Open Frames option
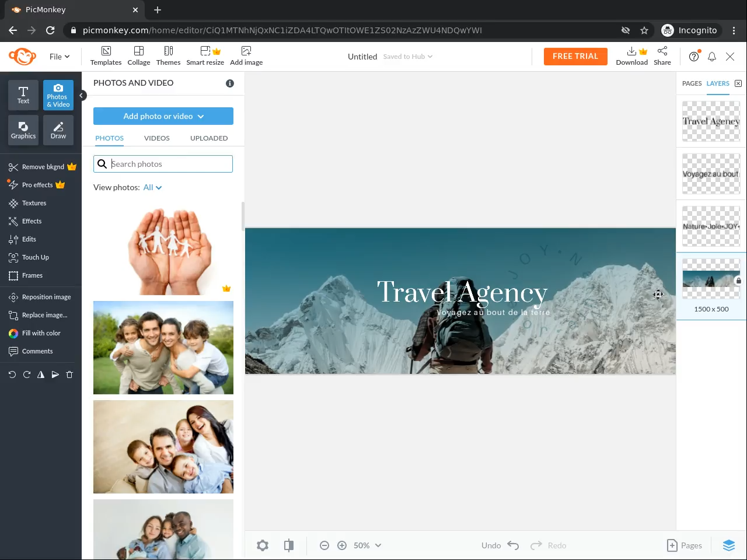The width and height of the screenshot is (747, 560). pos(26,275)
